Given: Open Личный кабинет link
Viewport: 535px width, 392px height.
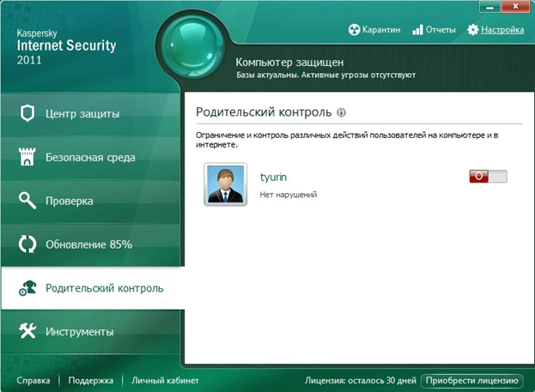Looking at the screenshot, I should click(x=165, y=380).
